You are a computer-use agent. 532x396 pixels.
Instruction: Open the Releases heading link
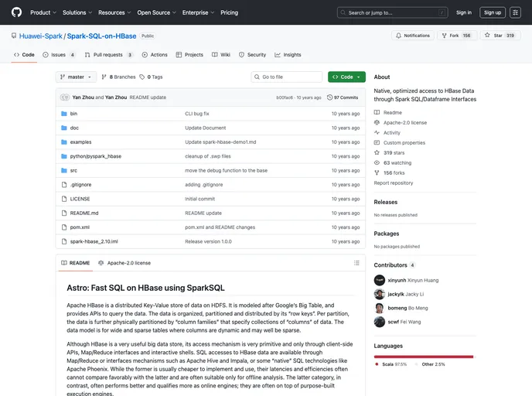386,202
